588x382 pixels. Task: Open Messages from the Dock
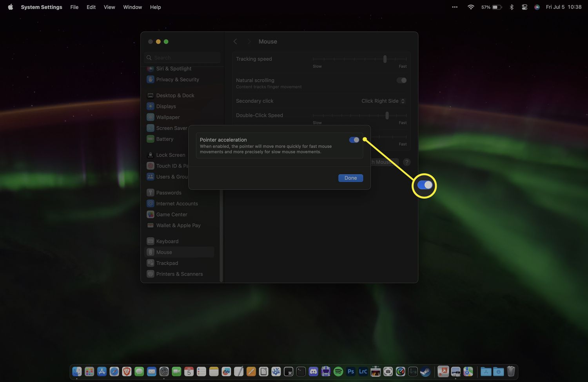pyautogui.click(x=139, y=371)
